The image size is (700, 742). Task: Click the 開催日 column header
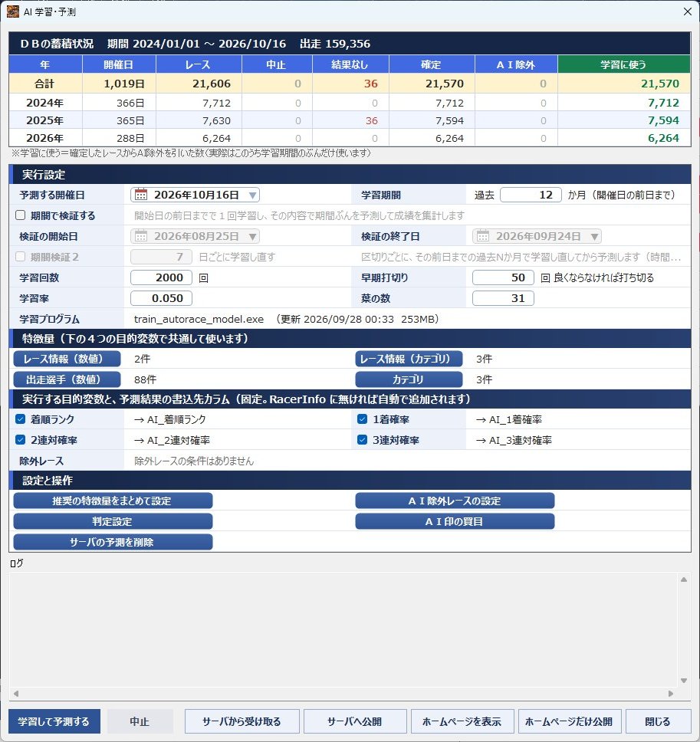(x=119, y=64)
